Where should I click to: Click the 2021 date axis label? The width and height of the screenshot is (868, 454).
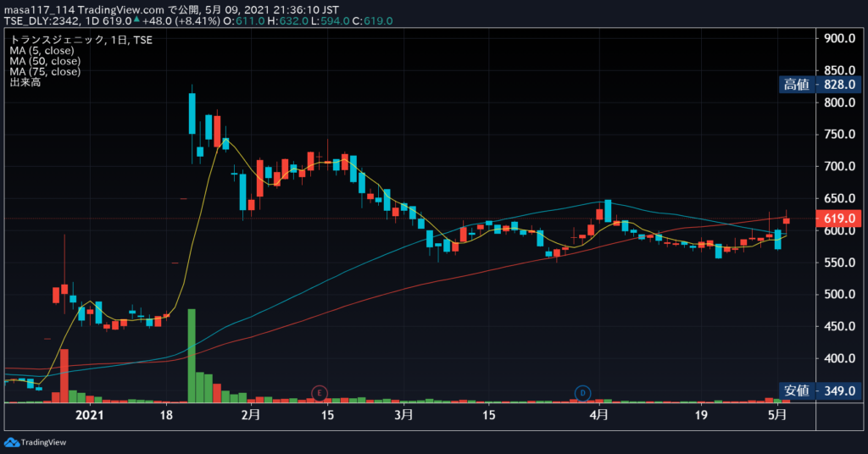[x=89, y=415]
